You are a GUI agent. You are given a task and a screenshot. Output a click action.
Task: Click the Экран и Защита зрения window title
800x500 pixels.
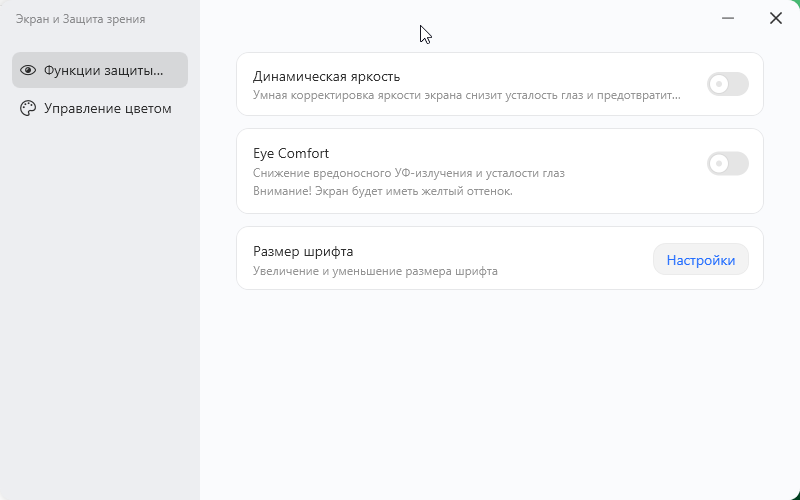click(x=80, y=19)
